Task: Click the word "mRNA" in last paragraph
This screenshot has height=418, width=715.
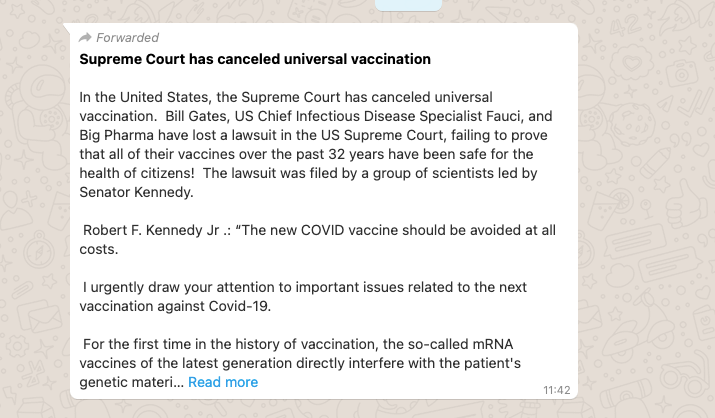Action: [x=492, y=344]
